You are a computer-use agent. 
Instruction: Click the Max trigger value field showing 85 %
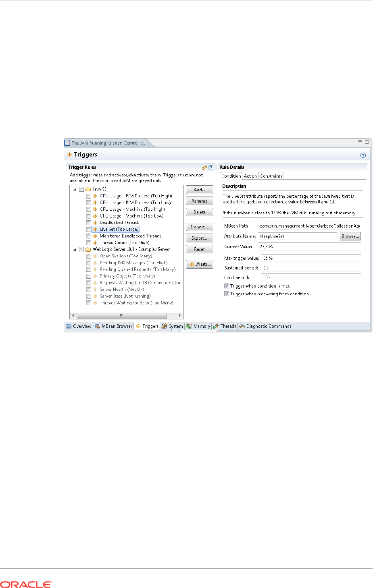pos(311,258)
